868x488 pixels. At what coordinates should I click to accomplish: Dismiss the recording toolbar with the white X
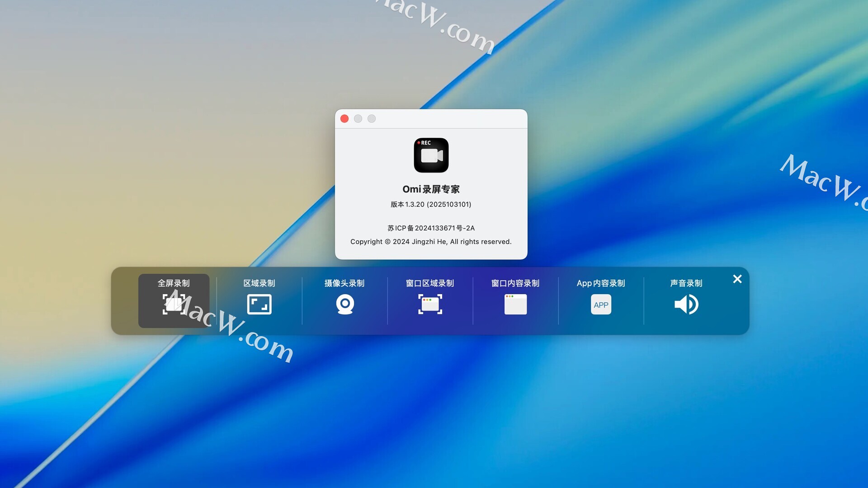[737, 279]
